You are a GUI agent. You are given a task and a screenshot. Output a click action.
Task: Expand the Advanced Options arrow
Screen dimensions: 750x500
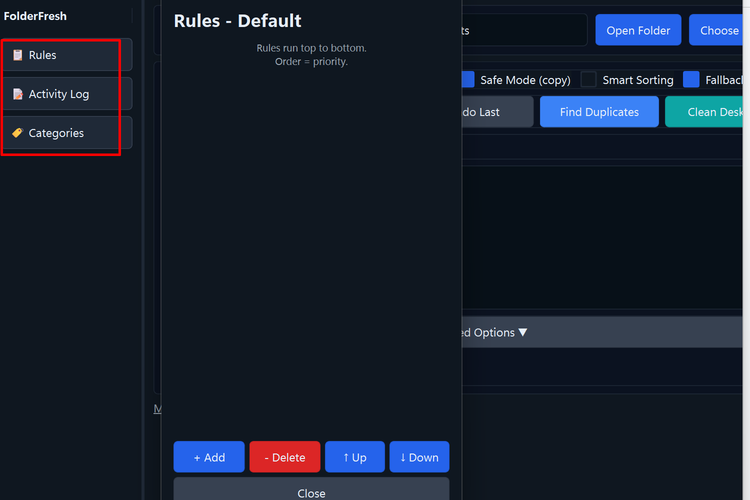point(523,333)
